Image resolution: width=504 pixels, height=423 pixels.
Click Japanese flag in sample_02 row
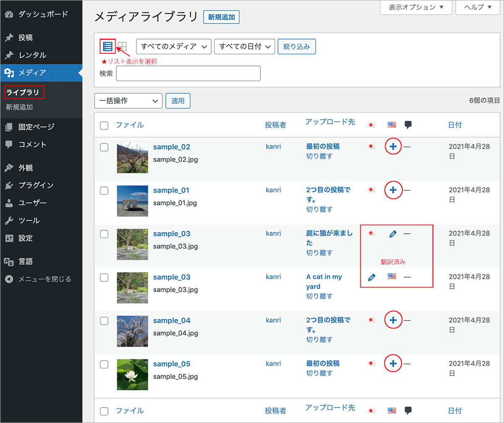[371, 146]
